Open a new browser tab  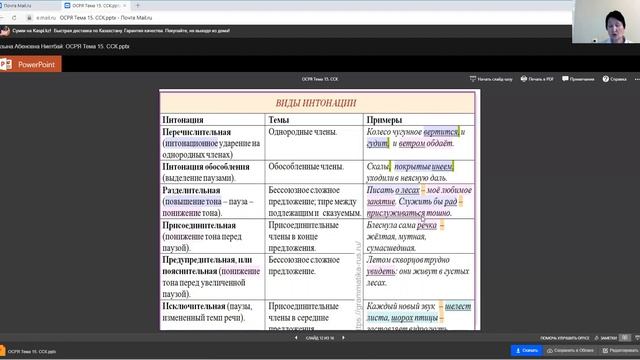point(138,6)
